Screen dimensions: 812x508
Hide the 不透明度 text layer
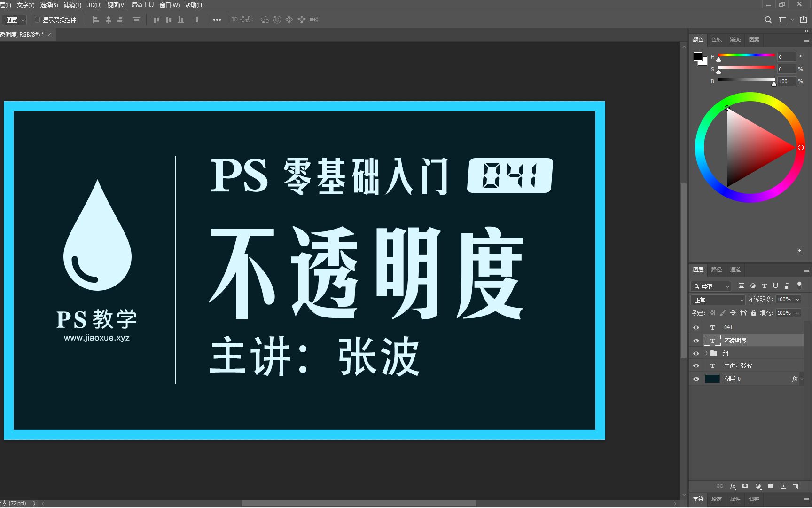click(696, 341)
